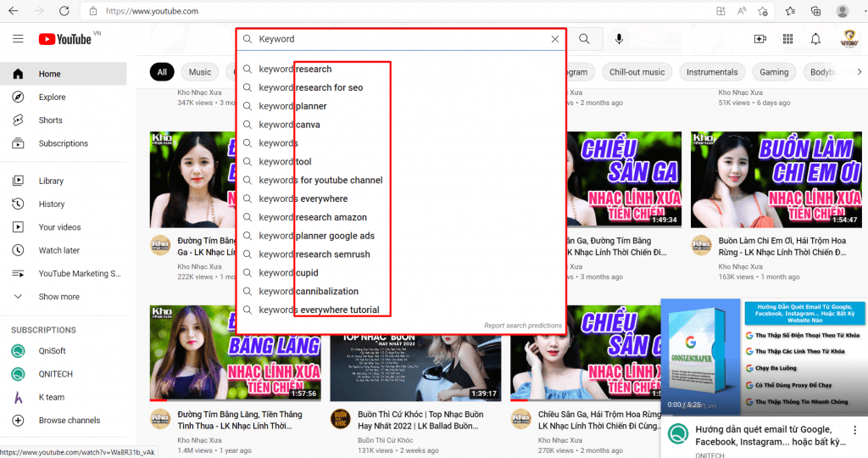The height and width of the screenshot is (458, 868).
Task: Choose suggestion 'keyword research for seo'
Action: [x=401, y=87]
